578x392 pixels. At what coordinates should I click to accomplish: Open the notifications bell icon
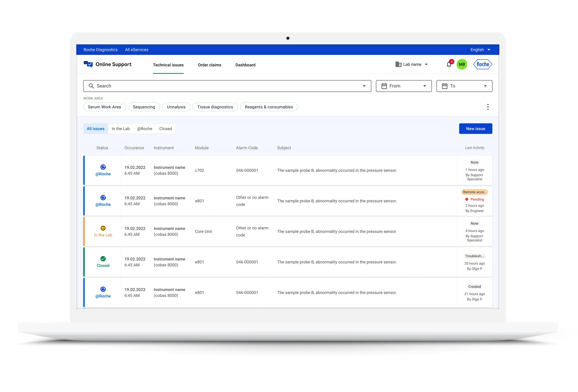[x=449, y=65]
